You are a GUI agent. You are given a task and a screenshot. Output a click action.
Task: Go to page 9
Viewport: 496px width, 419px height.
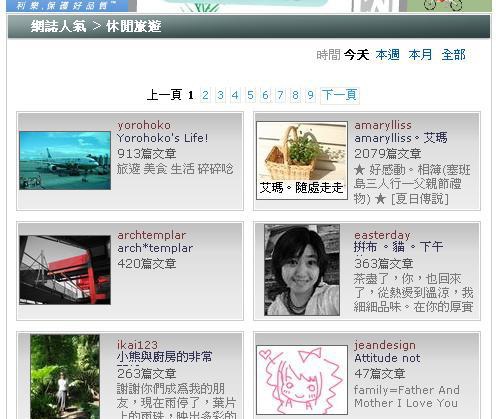310,95
